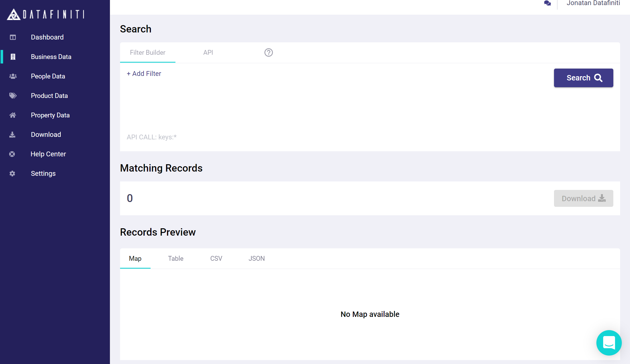Click the Dashboard sidebar icon
Screen dimensions: 630x364
(x=13, y=37)
